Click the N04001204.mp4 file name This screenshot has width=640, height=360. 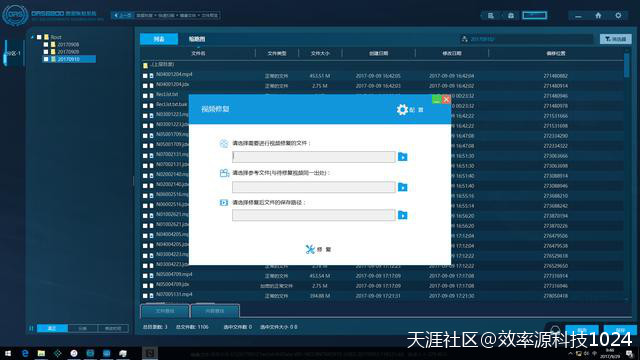tap(174, 74)
